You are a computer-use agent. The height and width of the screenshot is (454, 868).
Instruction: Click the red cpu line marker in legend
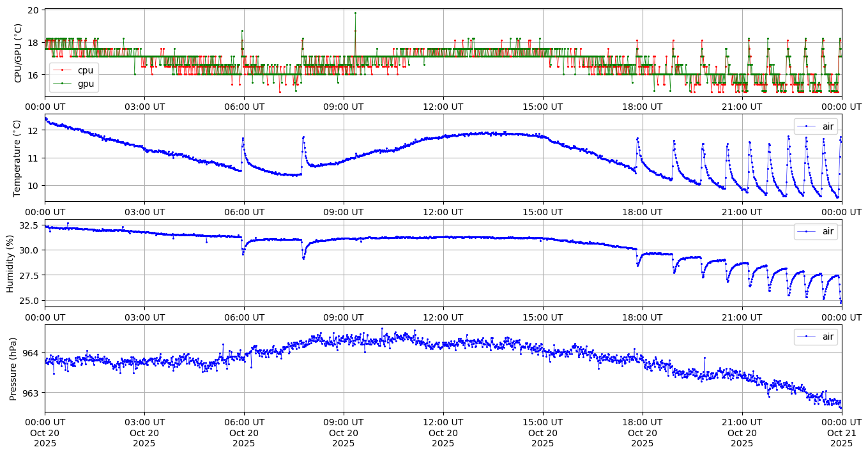(x=62, y=70)
